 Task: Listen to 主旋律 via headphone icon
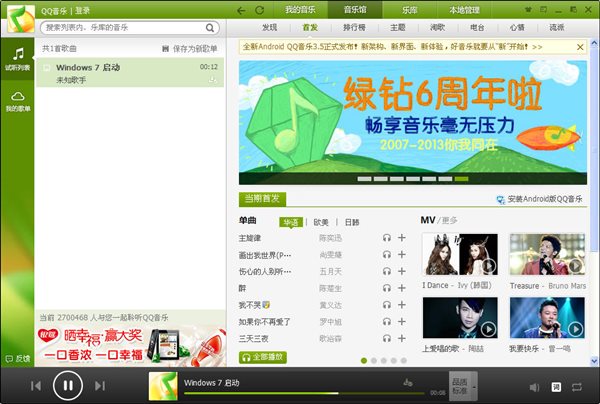pyautogui.click(x=387, y=238)
